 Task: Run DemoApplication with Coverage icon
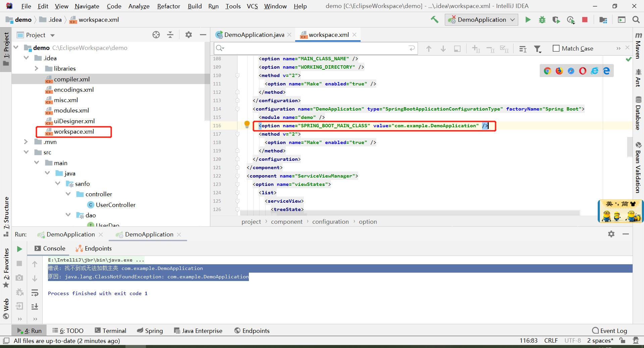pyautogui.click(x=556, y=19)
